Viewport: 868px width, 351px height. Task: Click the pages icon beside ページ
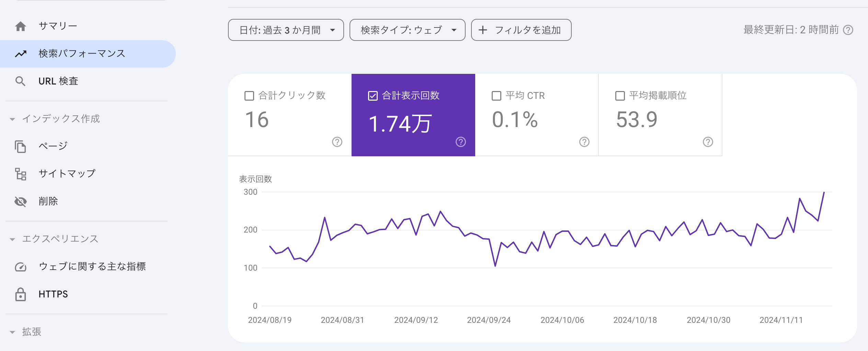click(x=21, y=146)
